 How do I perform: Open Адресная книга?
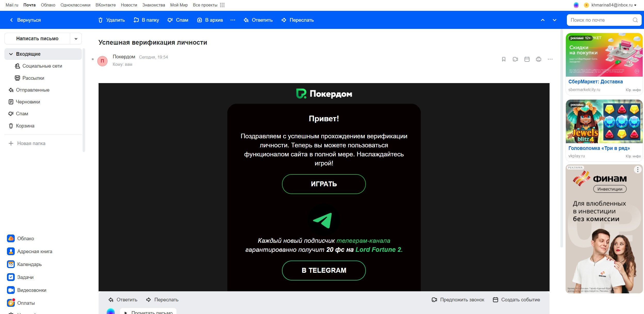[x=30, y=251]
